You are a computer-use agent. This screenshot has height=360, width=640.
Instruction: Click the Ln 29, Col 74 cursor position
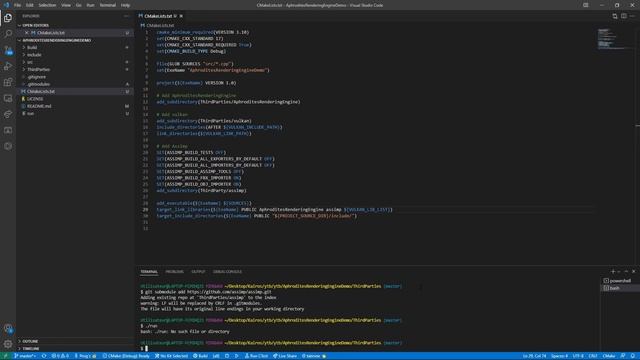coord(535,356)
